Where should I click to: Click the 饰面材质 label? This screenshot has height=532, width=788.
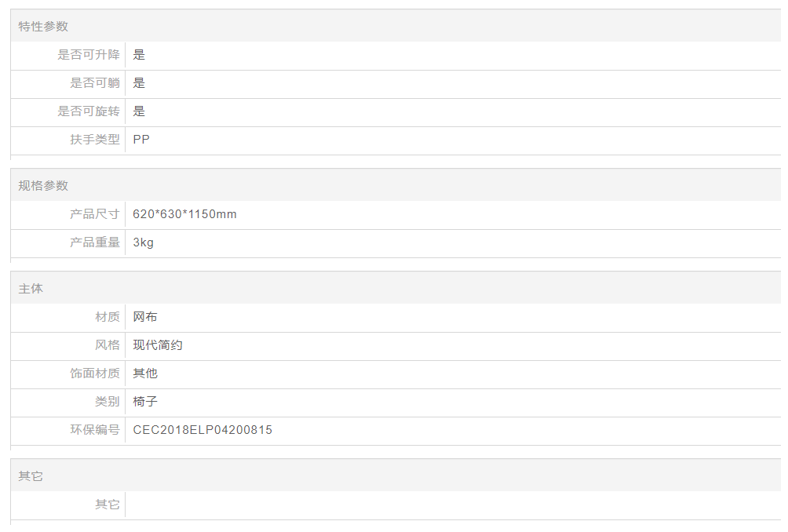[95, 373]
